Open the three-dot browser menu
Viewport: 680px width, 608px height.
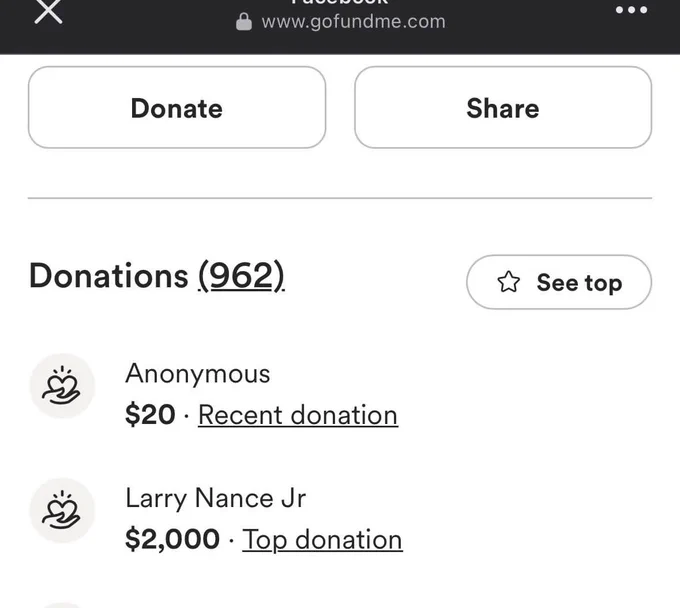[631, 10]
